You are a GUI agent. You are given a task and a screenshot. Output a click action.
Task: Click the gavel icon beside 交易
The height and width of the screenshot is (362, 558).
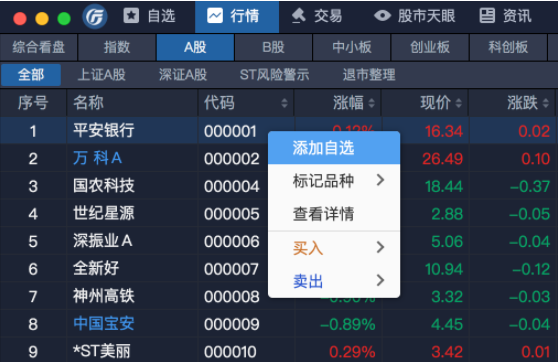(x=298, y=16)
